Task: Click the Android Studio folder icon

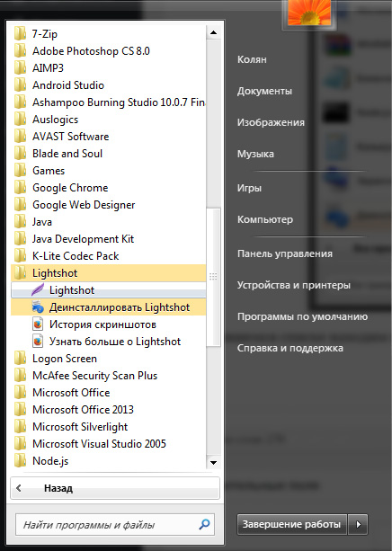Action: (20, 85)
